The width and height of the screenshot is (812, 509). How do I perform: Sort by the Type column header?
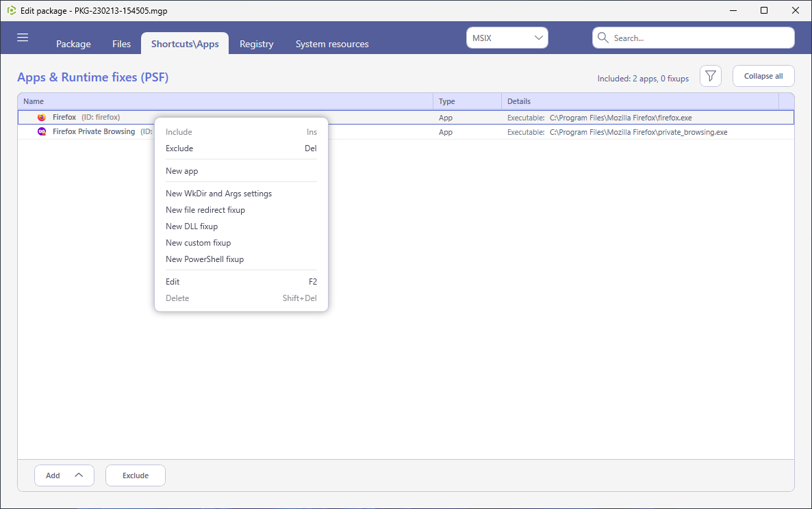pos(467,101)
